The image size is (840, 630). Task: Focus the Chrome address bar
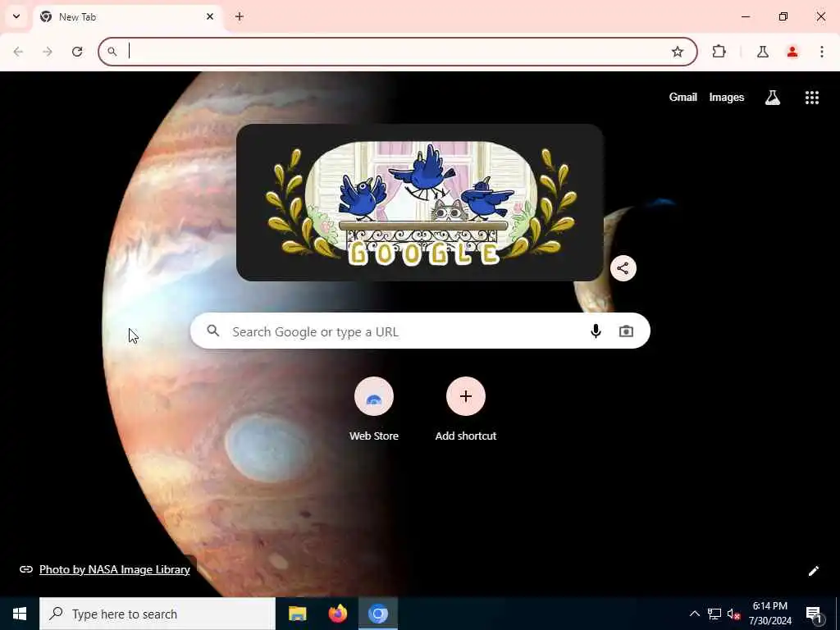[x=398, y=52]
